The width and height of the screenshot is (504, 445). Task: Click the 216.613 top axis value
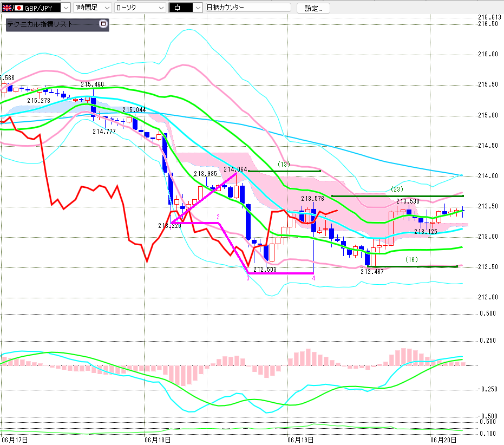[489, 17]
